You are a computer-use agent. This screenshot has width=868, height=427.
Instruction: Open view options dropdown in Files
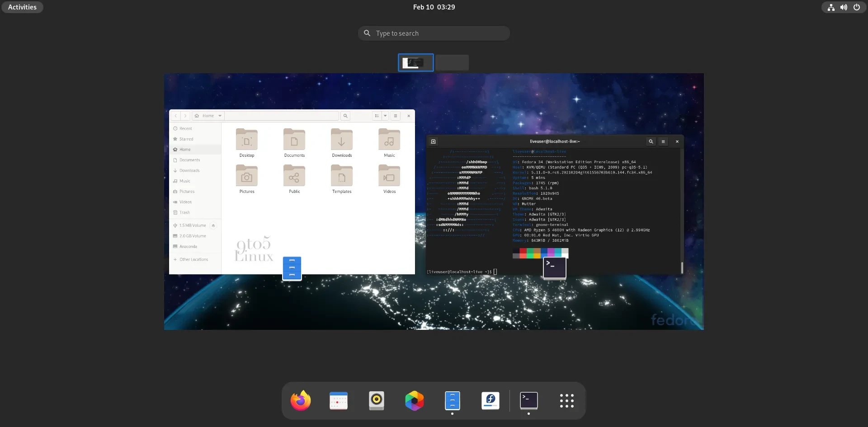[385, 116]
